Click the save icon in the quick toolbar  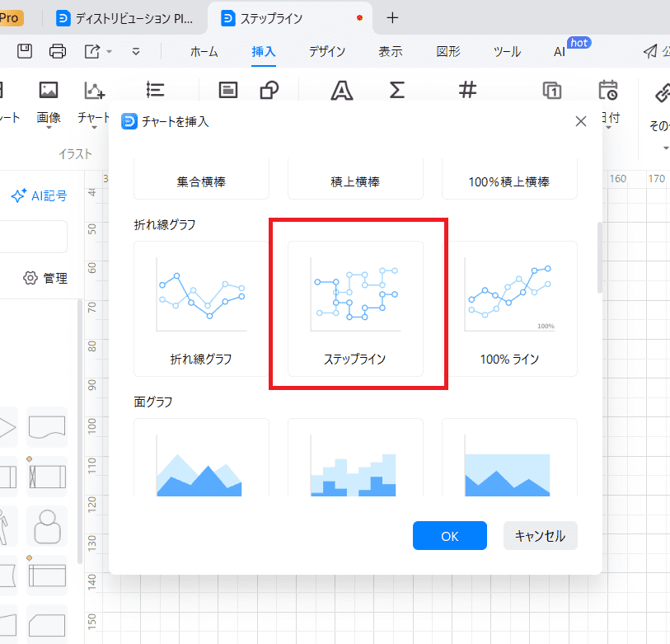tap(25, 51)
